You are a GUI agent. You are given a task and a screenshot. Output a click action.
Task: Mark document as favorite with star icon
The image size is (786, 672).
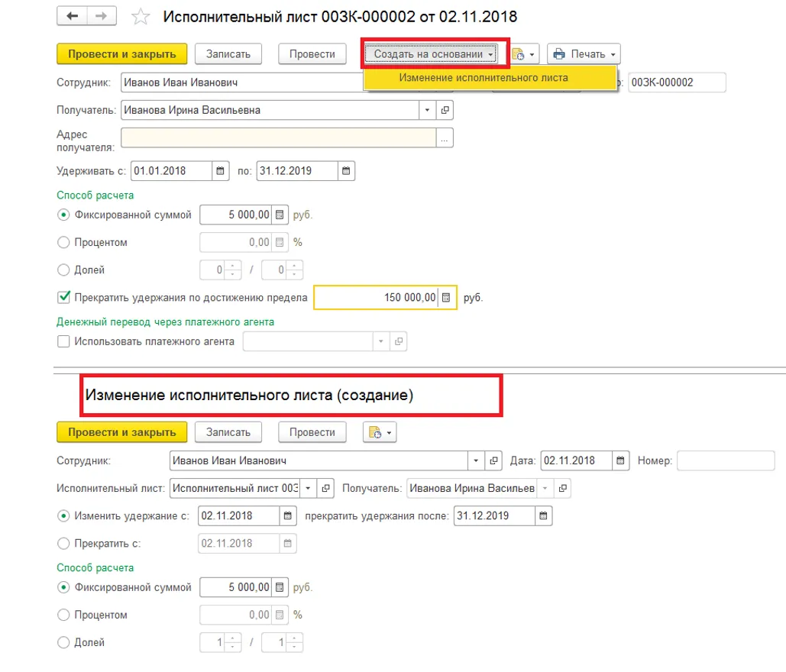140,17
